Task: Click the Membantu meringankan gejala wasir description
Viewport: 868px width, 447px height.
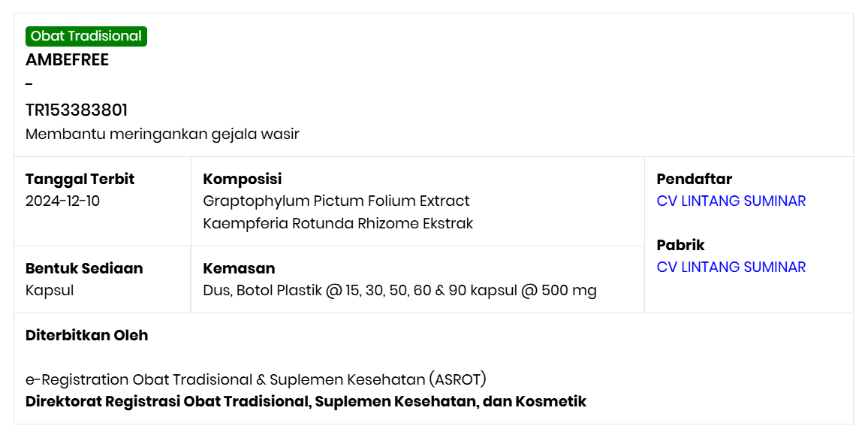Action: (x=162, y=134)
